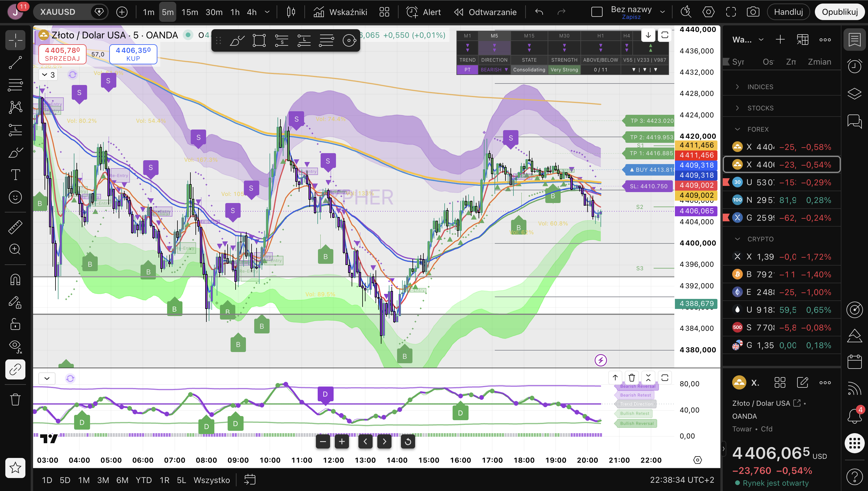Expand the INDICES watchlist section
Image resolution: width=868 pixels, height=491 pixels.
[x=738, y=87]
